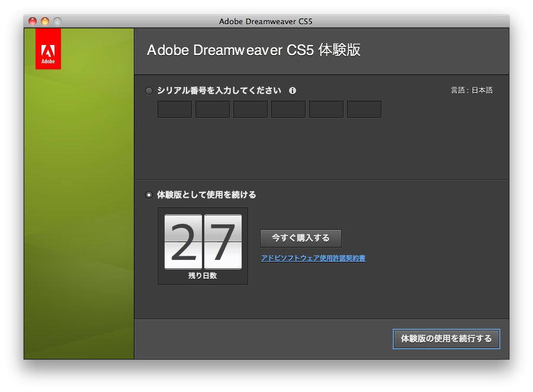Click the second serial number field

(213, 109)
